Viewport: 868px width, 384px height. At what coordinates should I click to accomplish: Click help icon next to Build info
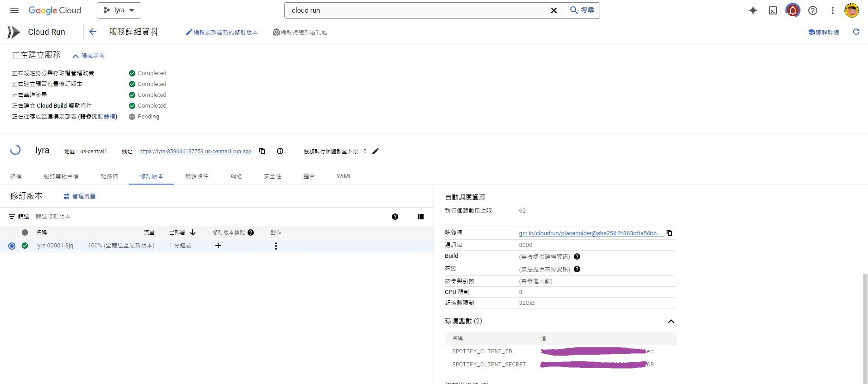577,256
